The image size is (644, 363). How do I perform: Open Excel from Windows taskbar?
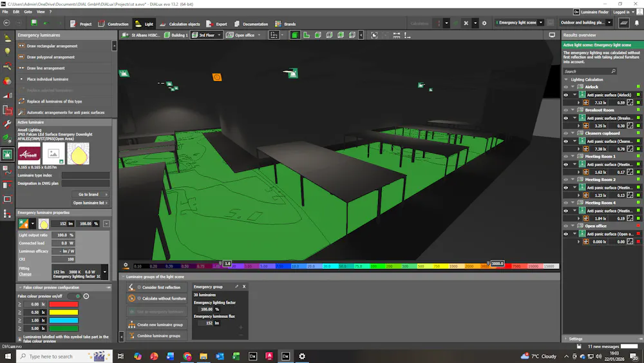coord(236,357)
